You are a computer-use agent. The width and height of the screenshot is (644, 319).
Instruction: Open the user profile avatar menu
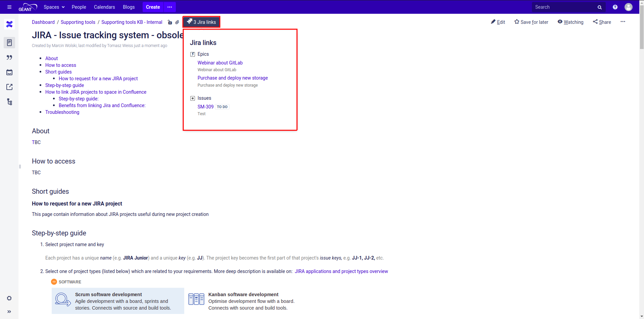point(629,7)
